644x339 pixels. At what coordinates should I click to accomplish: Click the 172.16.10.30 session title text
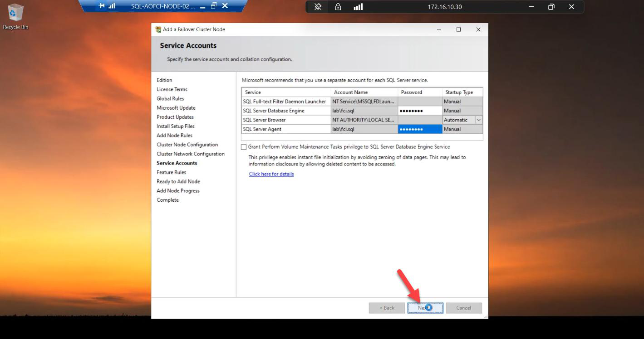[x=445, y=7]
